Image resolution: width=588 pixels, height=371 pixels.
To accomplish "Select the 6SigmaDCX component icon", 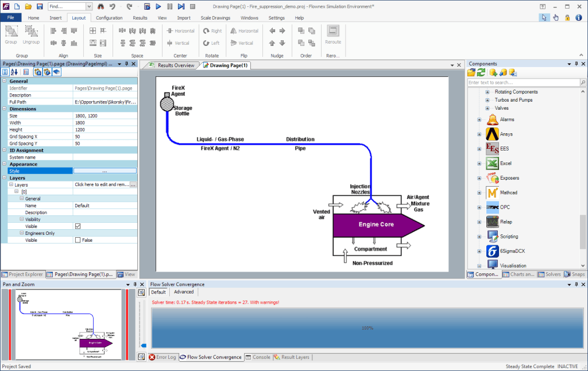I will point(492,252).
